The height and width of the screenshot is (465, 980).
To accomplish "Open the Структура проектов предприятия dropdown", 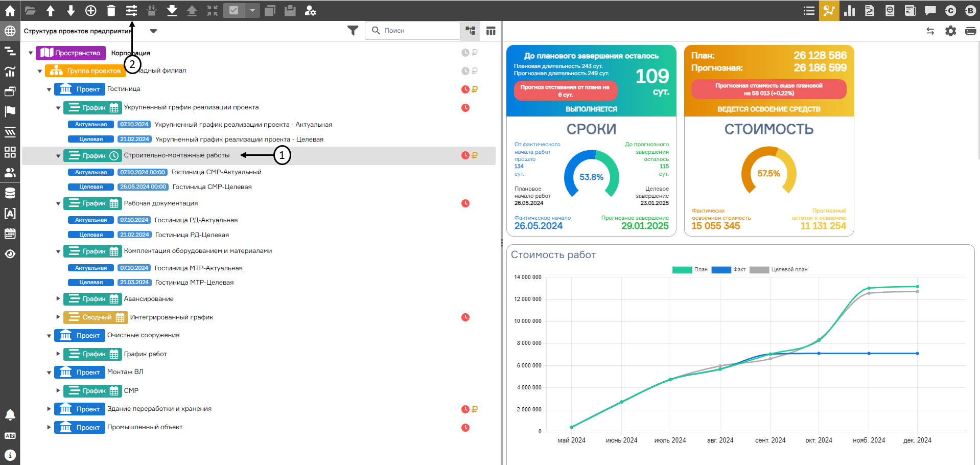I will pyautogui.click(x=153, y=31).
